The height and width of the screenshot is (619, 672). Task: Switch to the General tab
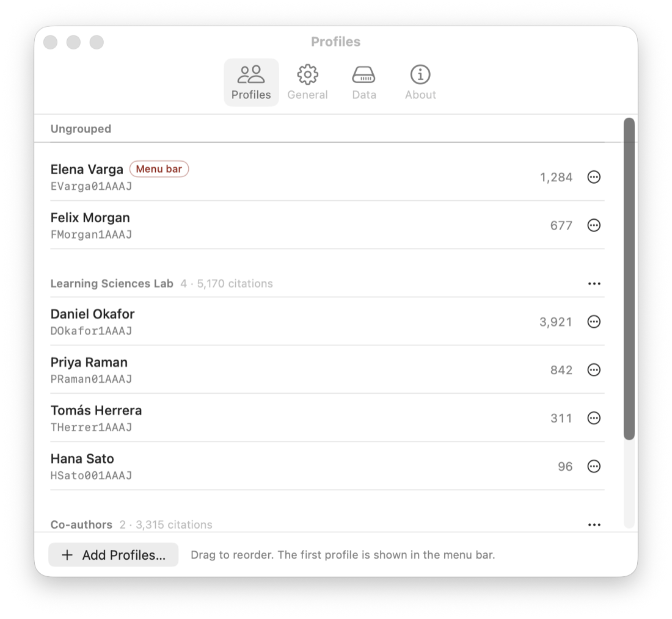307,82
